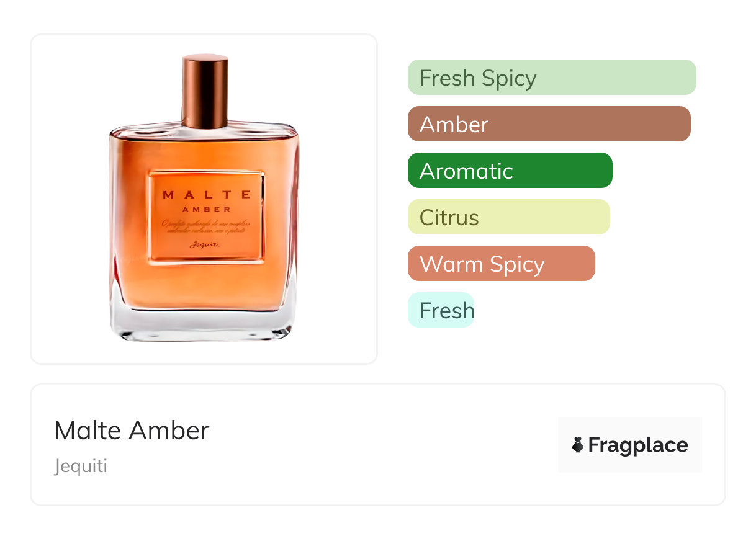Select the brown Amber accord bar
This screenshot has height=536, width=756.
[x=549, y=124]
